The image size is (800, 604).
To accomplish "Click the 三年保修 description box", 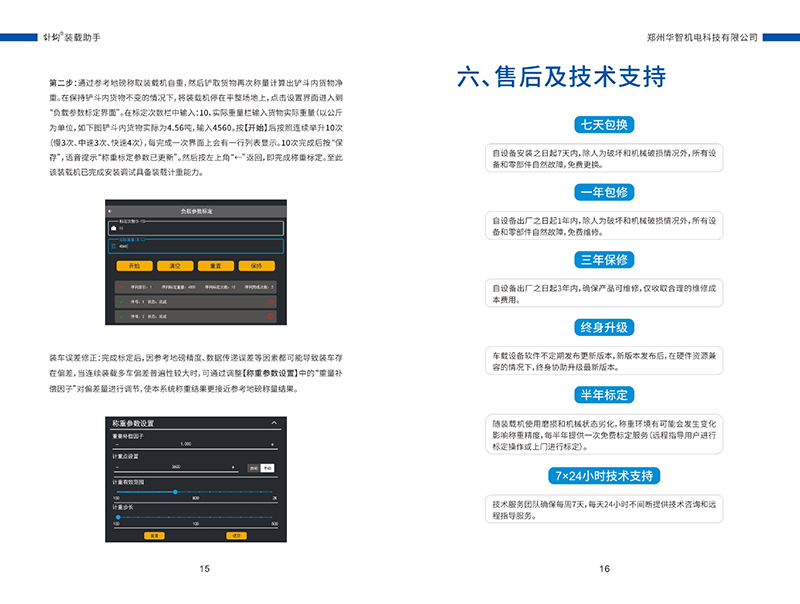I will click(x=604, y=293).
